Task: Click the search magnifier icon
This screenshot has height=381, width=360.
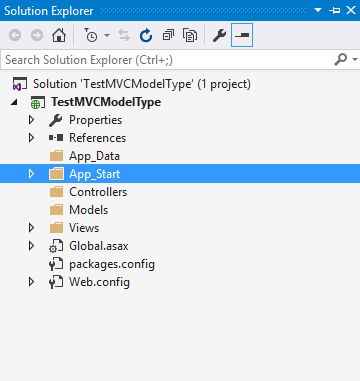Action: click(340, 60)
